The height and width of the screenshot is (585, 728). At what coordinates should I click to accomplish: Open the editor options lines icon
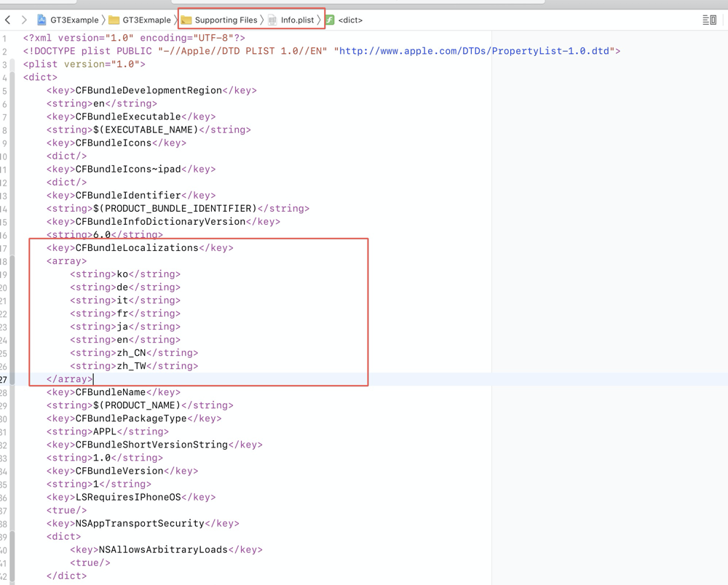705,20
